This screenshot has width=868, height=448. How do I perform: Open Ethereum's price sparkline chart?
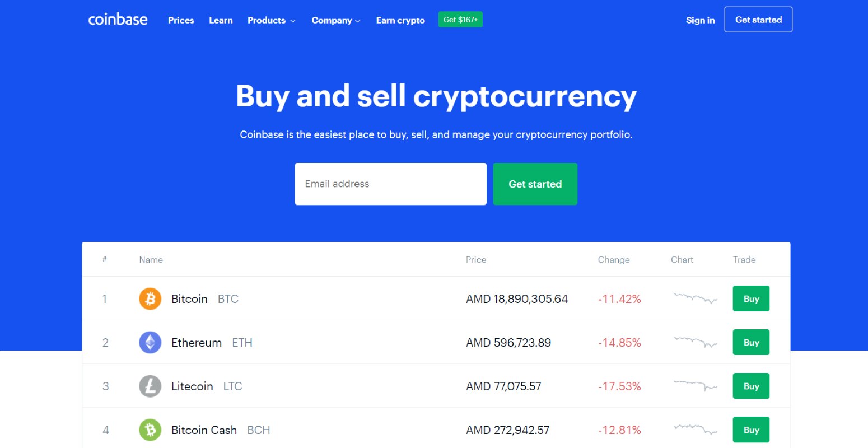click(x=694, y=342)
